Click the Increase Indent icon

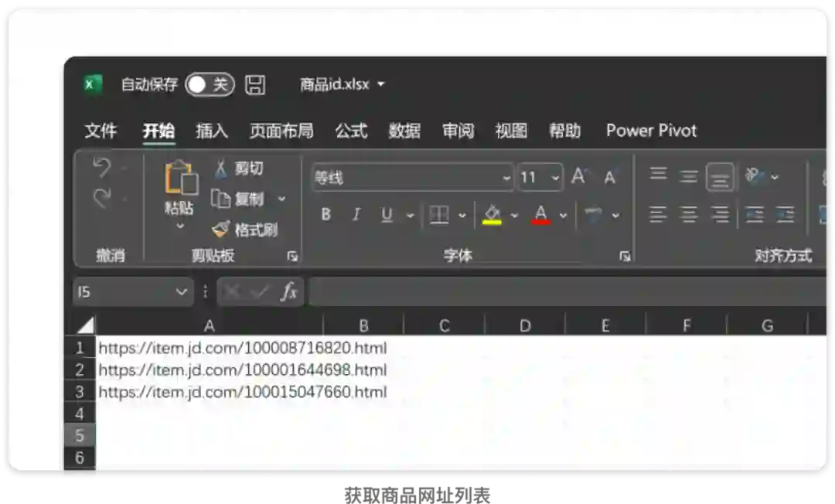pos(786,214)
